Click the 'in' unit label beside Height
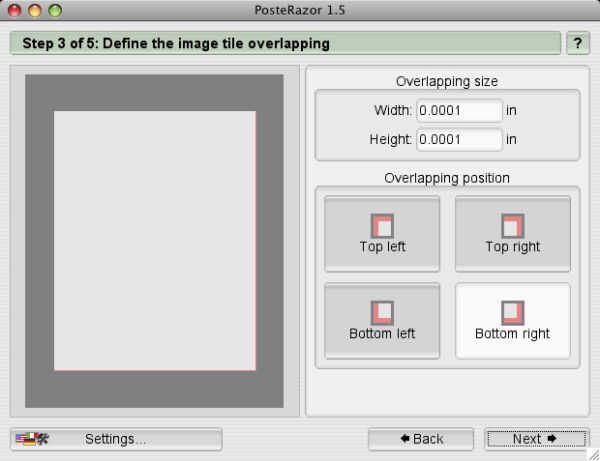This screenshot has width=600, height=461. pyautogui.click(x=511, y=139)
